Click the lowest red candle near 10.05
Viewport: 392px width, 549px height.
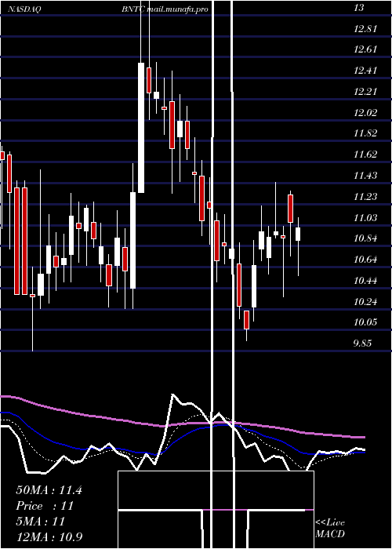pos(246,320)
